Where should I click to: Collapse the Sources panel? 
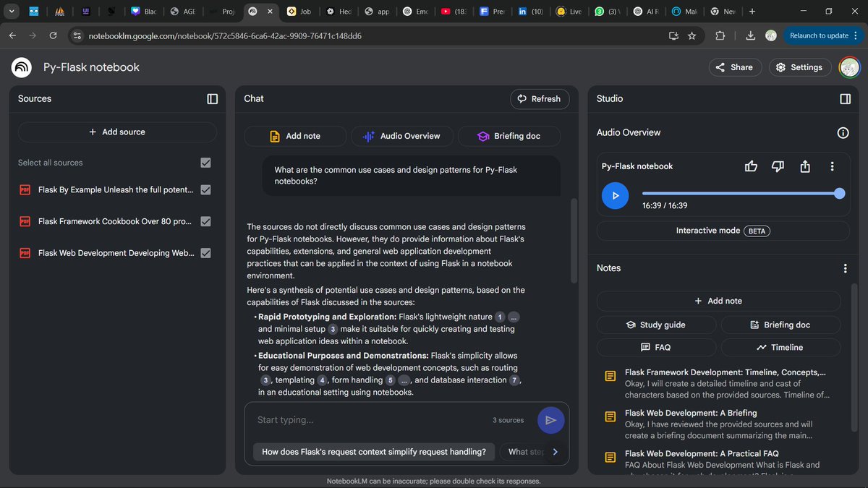coord(212,99)
